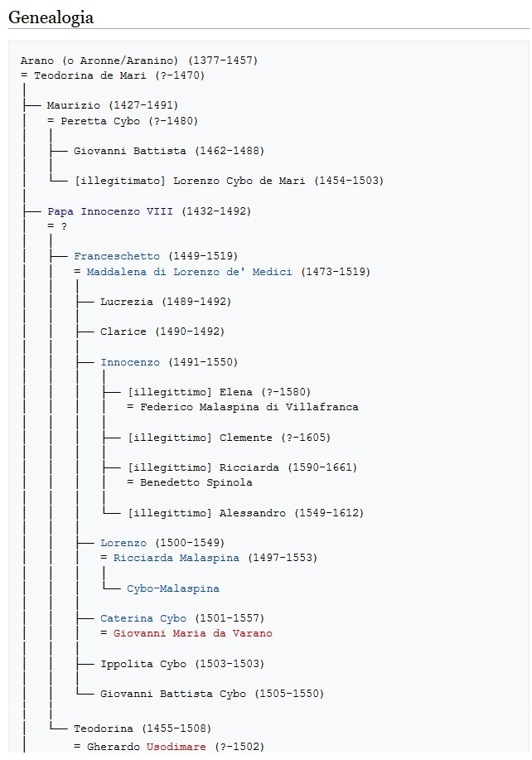Open the Lorenzo (1500-1549) link

[x=123, y=543]
